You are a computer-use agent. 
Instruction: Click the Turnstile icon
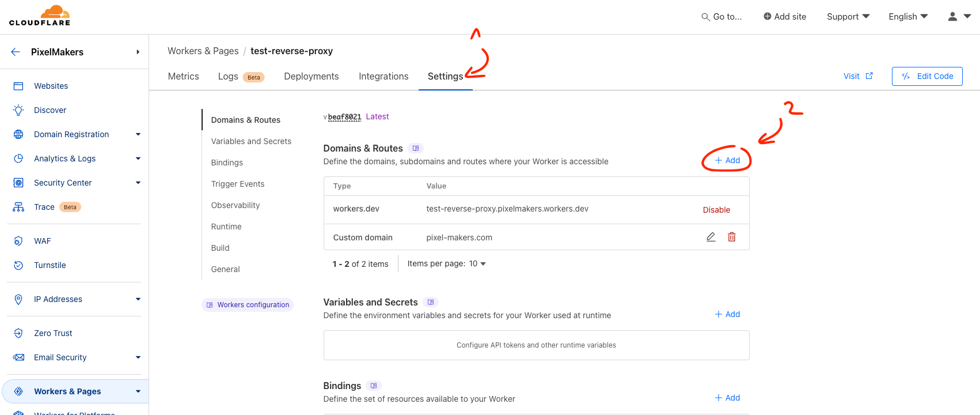coord(18,265)
